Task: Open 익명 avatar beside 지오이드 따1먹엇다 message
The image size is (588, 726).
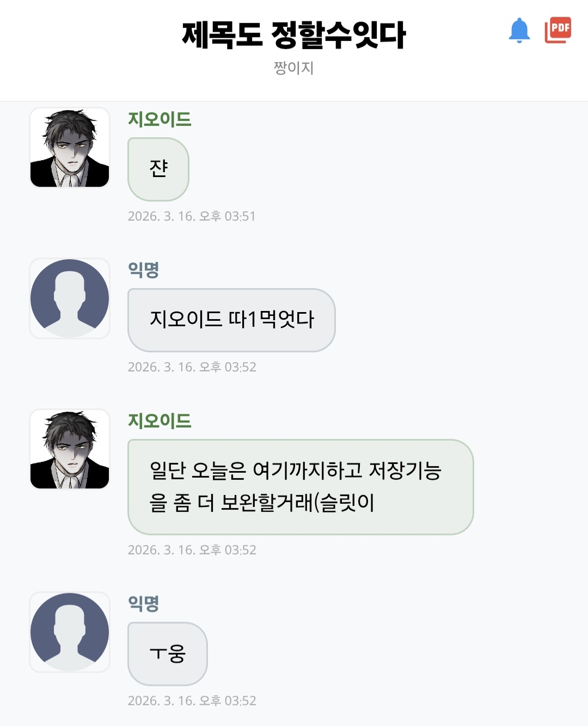Action: [70, 298]
